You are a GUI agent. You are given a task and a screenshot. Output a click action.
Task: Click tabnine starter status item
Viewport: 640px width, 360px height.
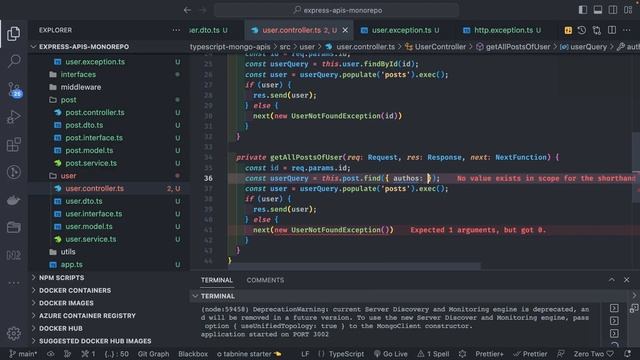tap(249, 354)
